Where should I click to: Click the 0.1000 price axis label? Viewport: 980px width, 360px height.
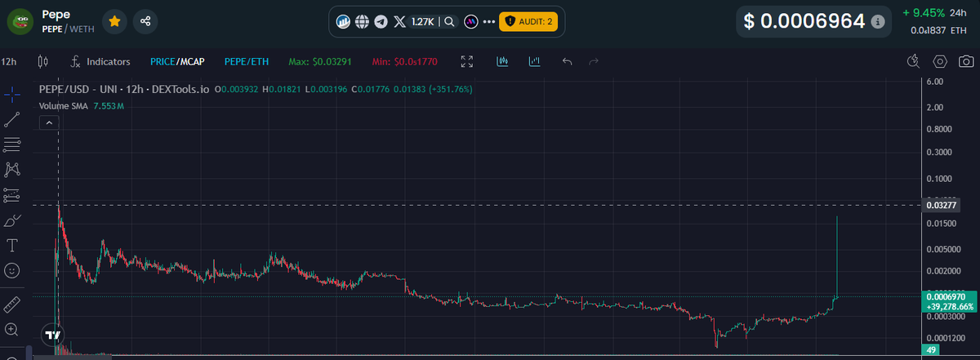click(938, 179)
